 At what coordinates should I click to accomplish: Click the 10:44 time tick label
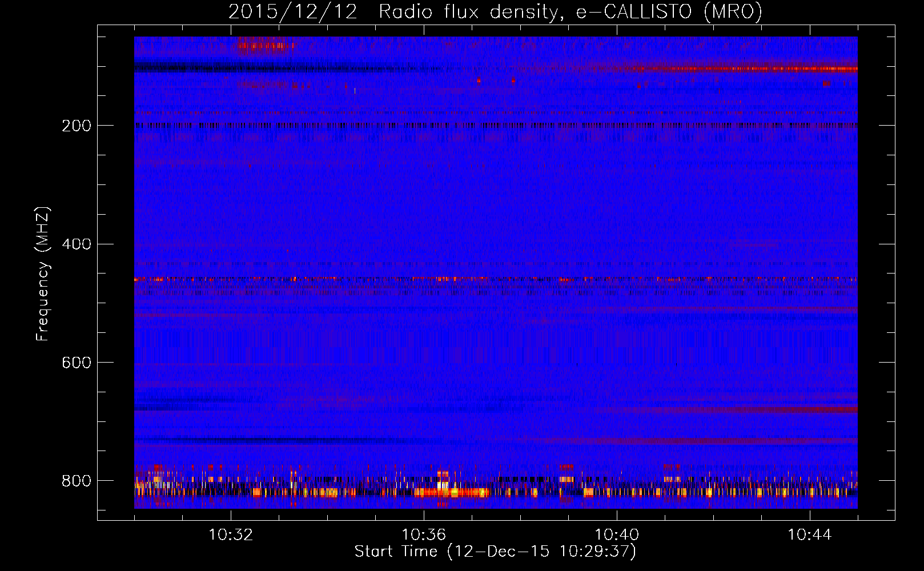(x=810, y=535)
